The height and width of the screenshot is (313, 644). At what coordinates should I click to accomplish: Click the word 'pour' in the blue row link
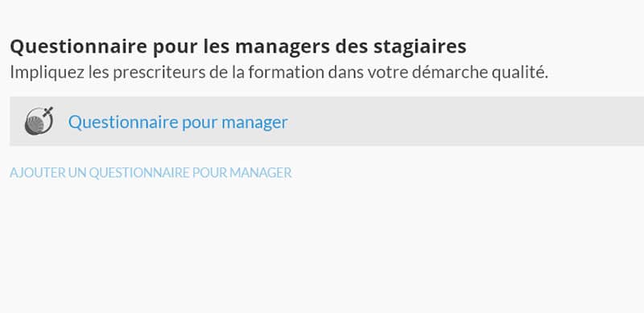200,123
